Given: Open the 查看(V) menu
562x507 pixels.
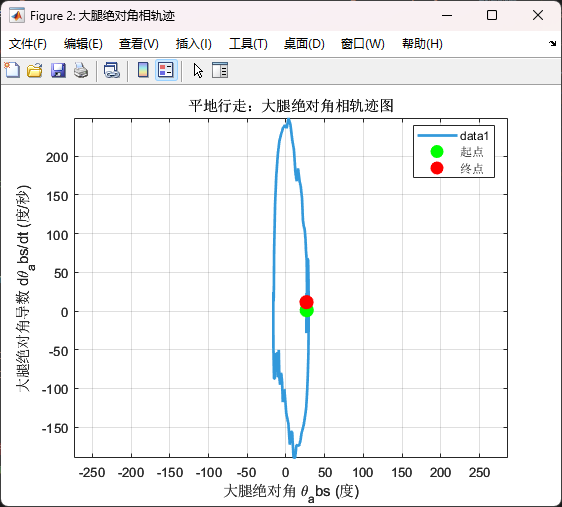Looking at the screenshot, I should 139,44.
